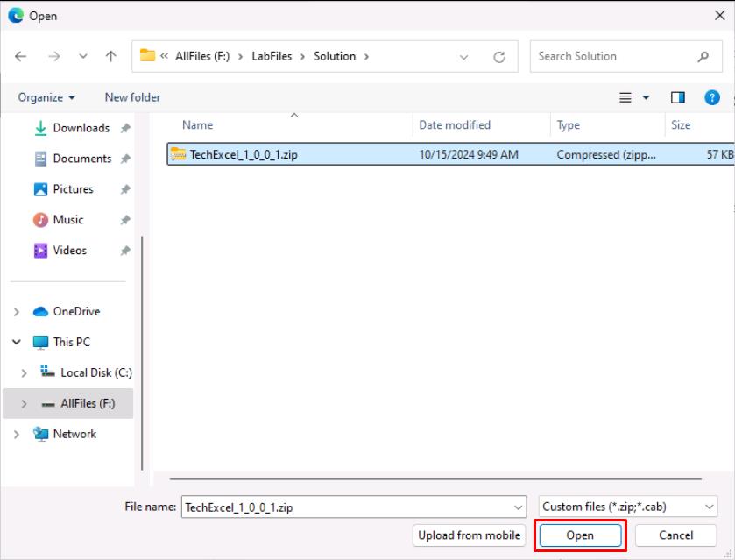
Task: Select TechExcel_1_0_0_1.zip file
Action: (243, 154)
